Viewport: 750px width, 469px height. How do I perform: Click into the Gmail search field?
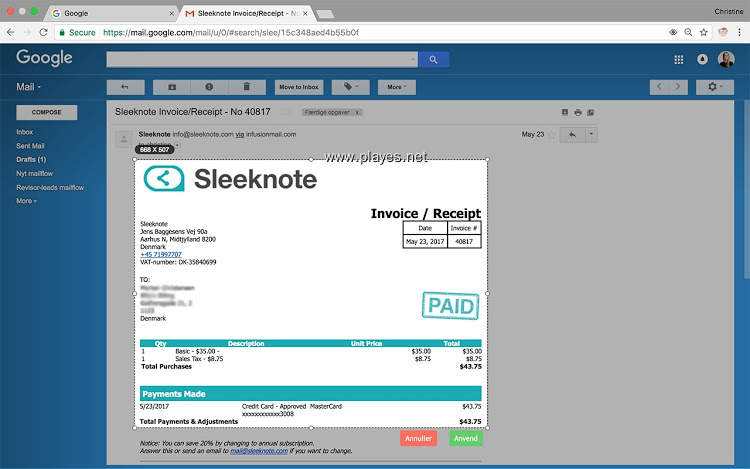click(x=258, y=59)
